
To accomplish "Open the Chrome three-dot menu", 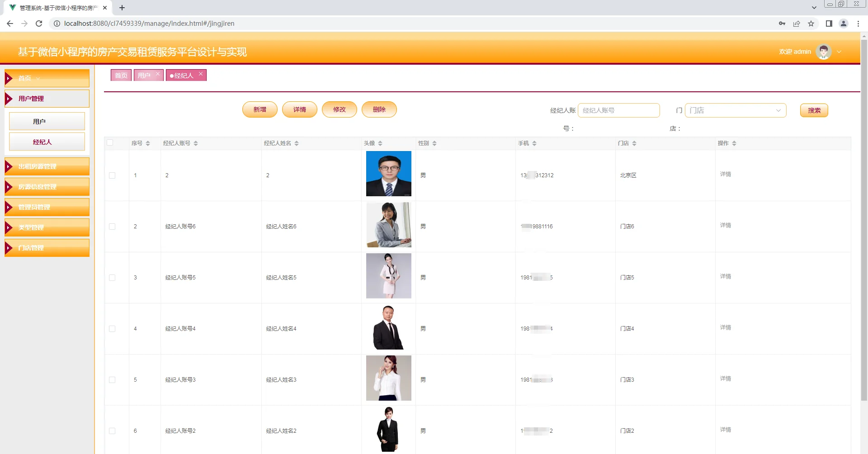I will 858,24.
